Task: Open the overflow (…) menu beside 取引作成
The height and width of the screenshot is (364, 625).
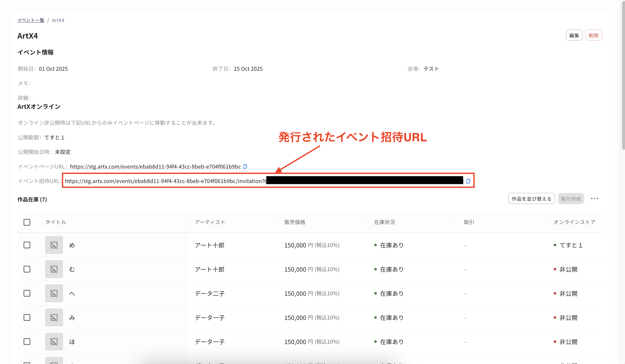Action: click(x=595, y=198)
